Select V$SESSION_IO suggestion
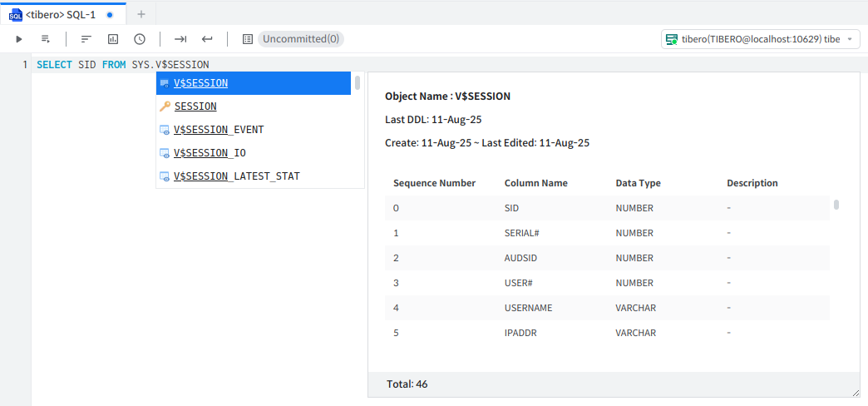The width and height of the screenshot is (868, 406). click(210, 153)
